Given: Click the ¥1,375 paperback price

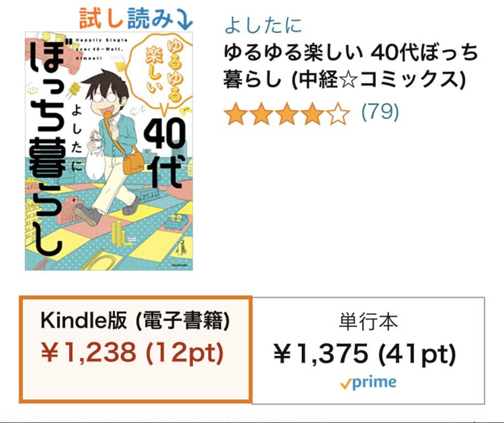Looking at the screenshot, I should (320, 354).
